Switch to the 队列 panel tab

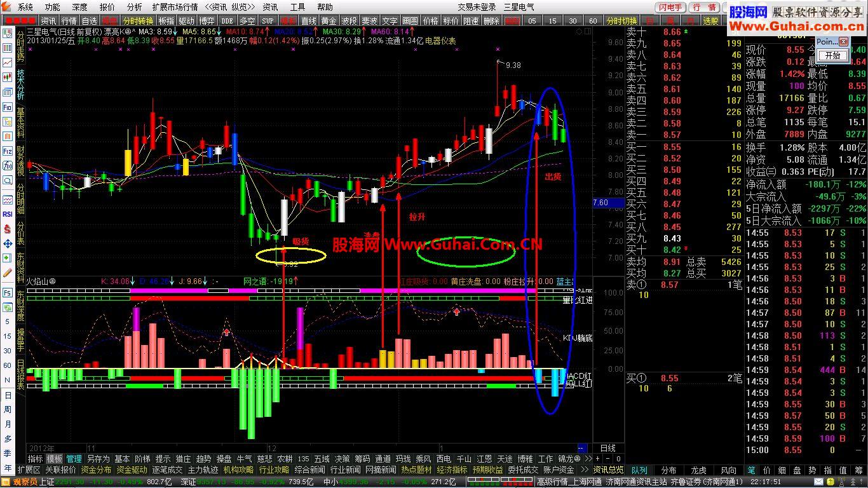(x=639, y=470)
